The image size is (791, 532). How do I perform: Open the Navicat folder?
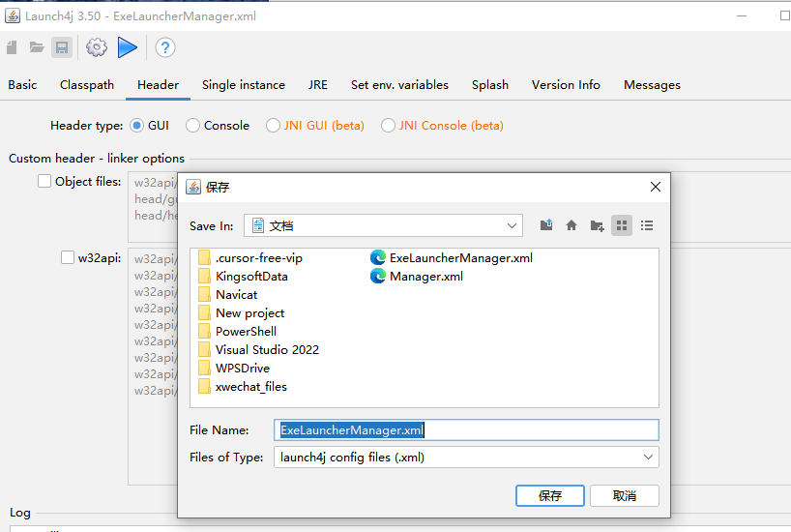point(228,295)
